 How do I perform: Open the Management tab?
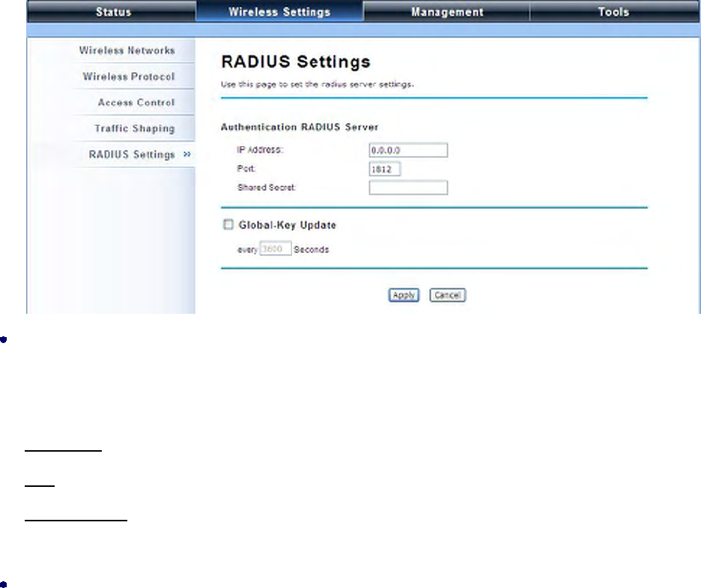point(446,12)
